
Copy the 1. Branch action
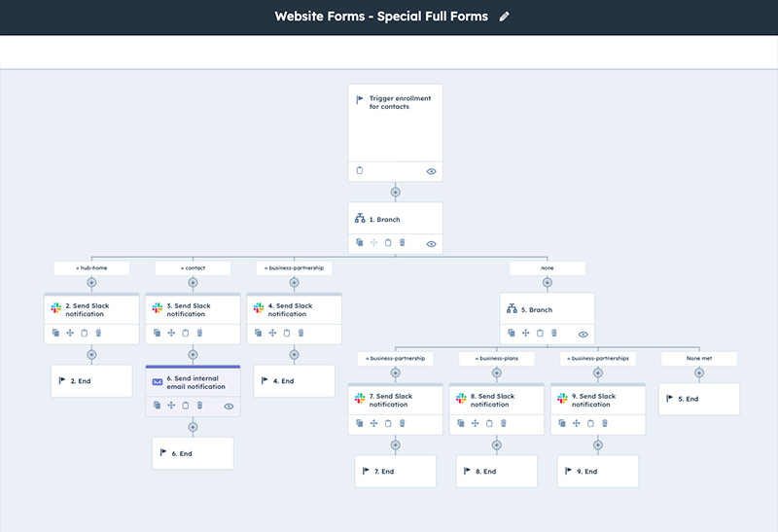360,243
